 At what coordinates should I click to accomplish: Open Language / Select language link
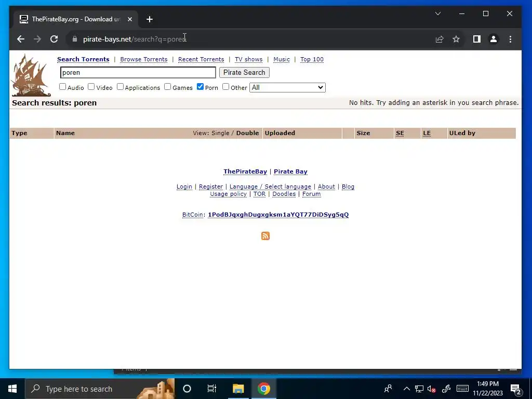(x=270, y=187)
